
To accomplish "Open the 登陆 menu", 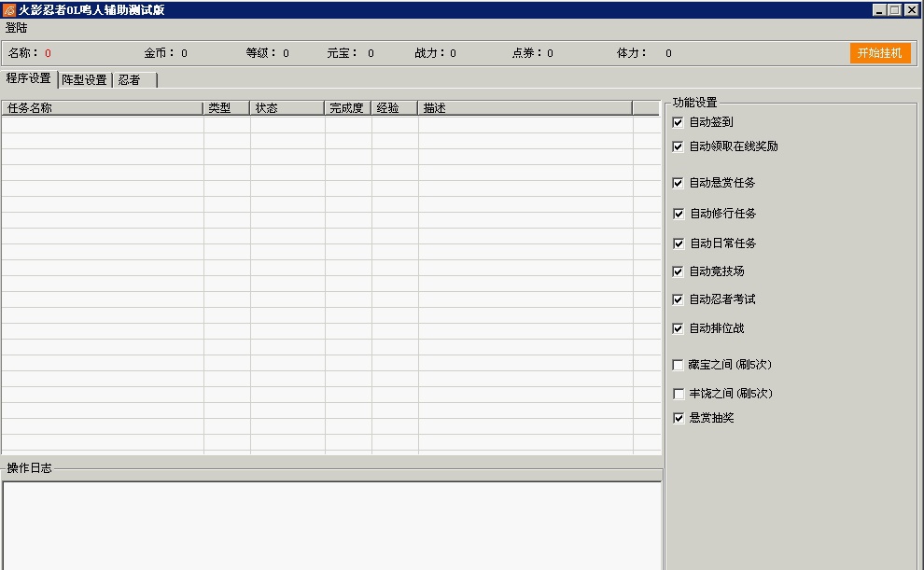I will 17,28.
